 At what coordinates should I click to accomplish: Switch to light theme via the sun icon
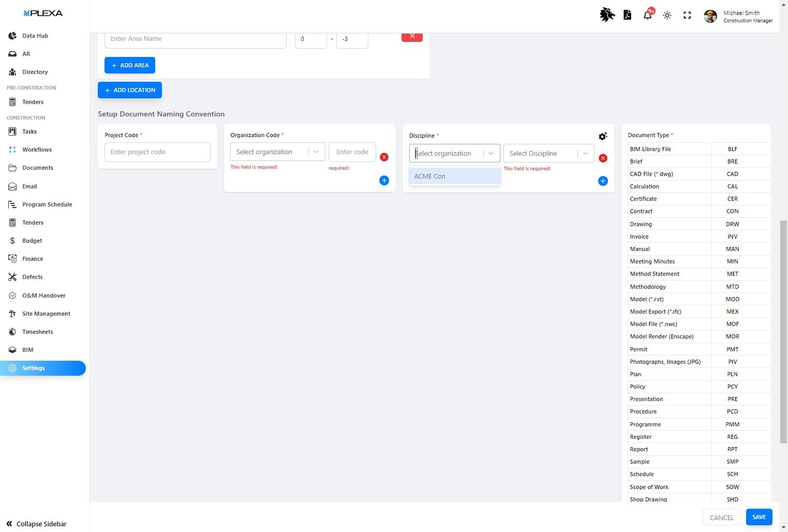[x=667, y=15]
